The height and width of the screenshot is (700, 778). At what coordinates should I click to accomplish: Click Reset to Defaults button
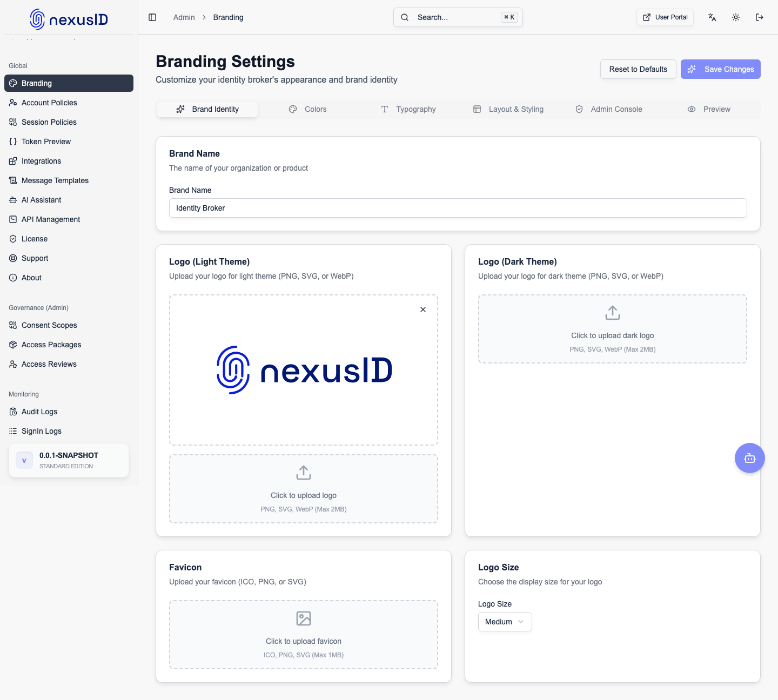[x=638, y=69]
